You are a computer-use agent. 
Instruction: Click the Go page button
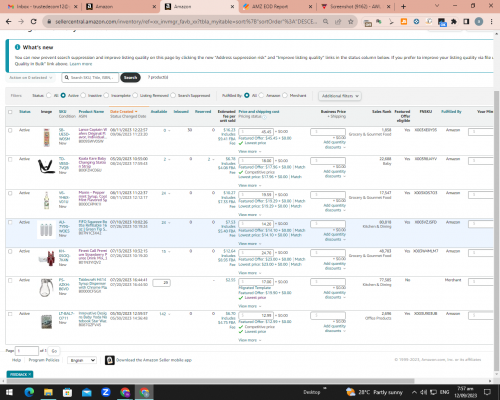(54, 351)
